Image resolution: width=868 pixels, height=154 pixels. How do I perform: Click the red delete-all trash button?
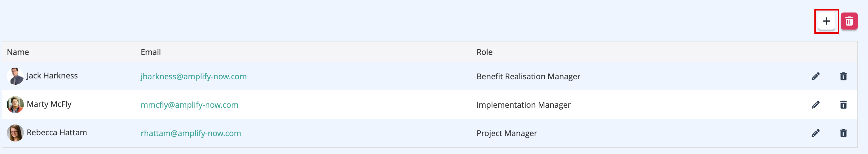click(x=849, y=21)
